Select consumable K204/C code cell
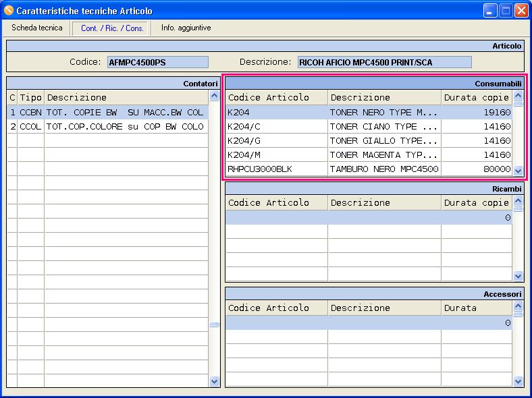Viewport: 532px width, 398px height. click(277, 126)
